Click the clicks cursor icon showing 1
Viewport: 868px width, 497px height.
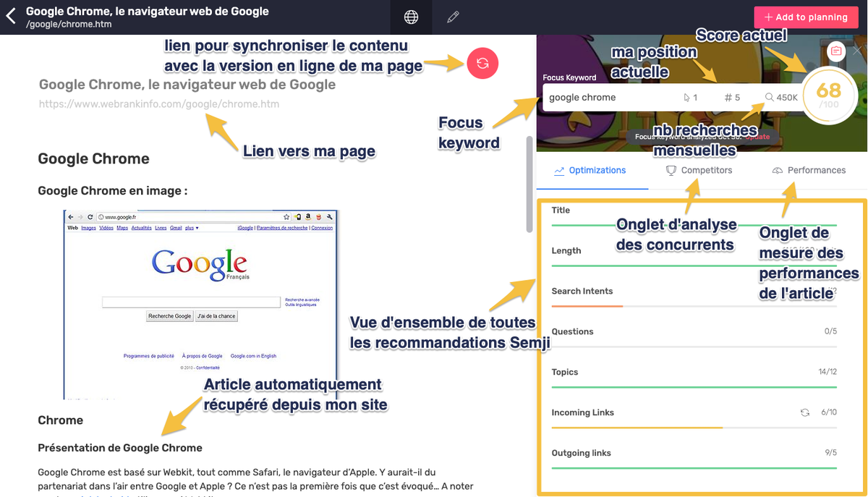(687, 97)
